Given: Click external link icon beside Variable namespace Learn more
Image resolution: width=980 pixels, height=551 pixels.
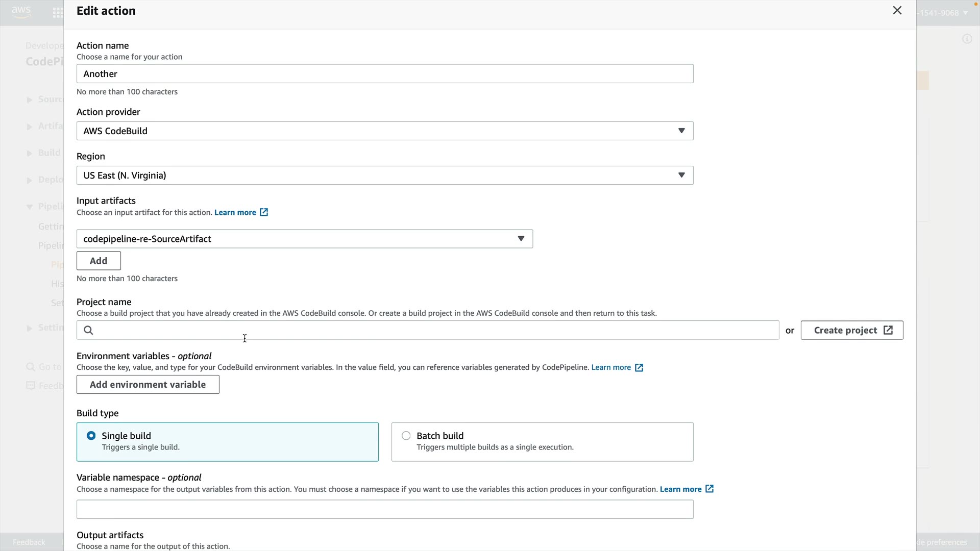Looking at the screenshot, I should click(x=709, y=489).
